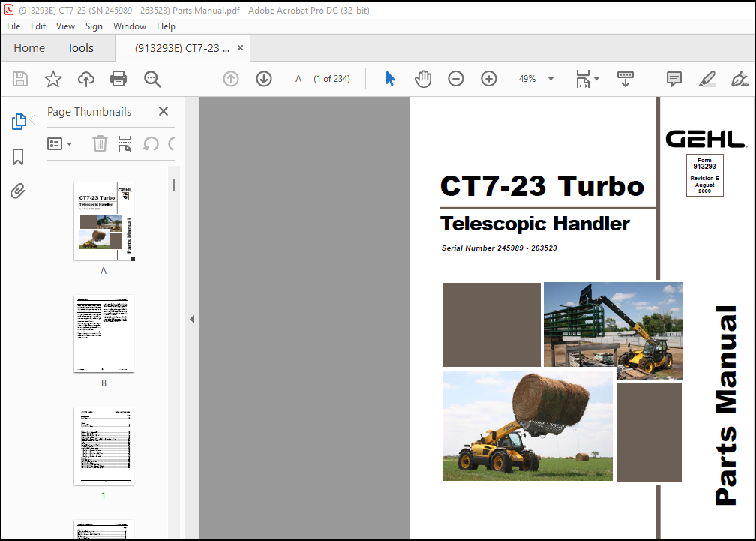The height and width of the screenshot is (541, 756).
Task: Collapse the navigation pane arrow
Action: click(192, 319)
